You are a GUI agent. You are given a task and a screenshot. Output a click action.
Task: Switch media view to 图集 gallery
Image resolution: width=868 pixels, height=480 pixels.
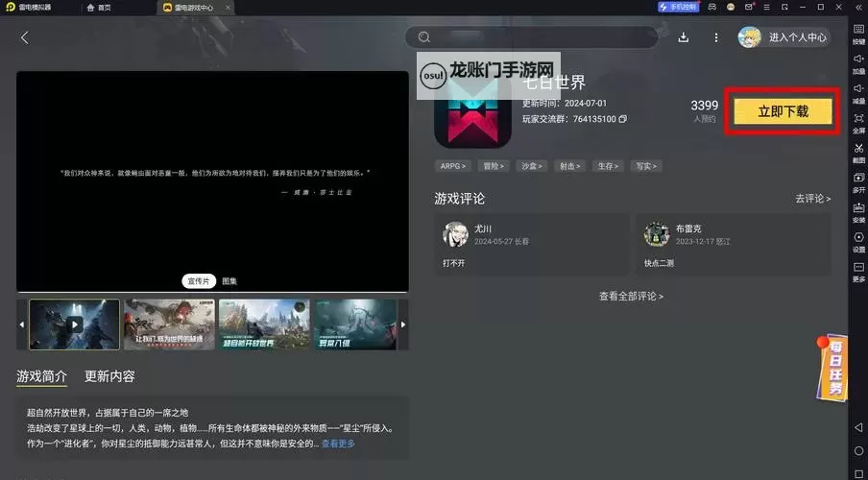(x=229, y=281)
